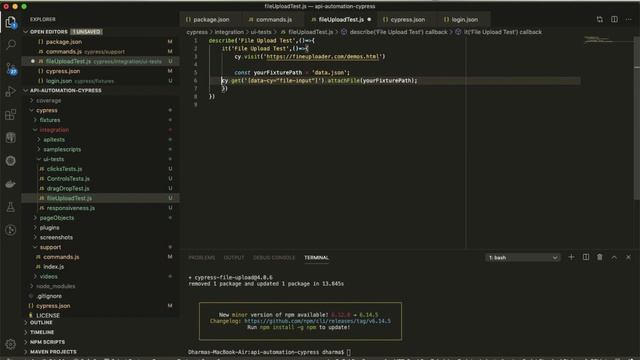Open dragDropTest.js in the file tree

(x=68, y=189)
